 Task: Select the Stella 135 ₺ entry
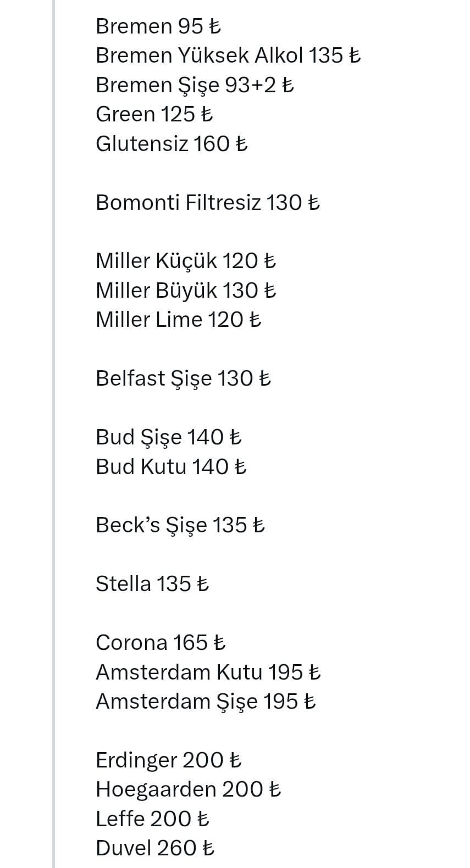click(152, 584)
